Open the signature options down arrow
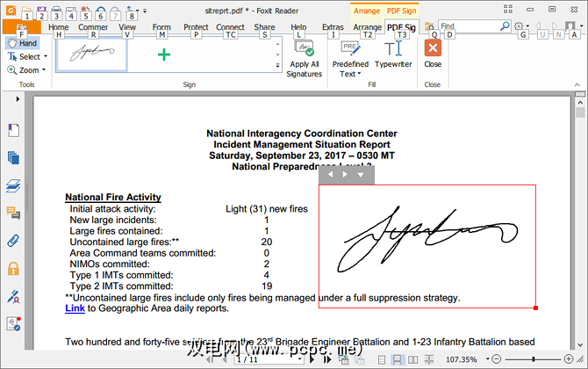Screen dimensions: 588x369 pyautogui.click(x=361, y=175)
